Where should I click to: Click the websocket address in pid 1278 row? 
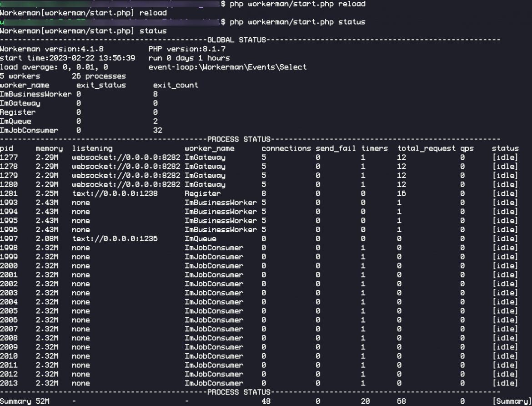tap(126, 167)
